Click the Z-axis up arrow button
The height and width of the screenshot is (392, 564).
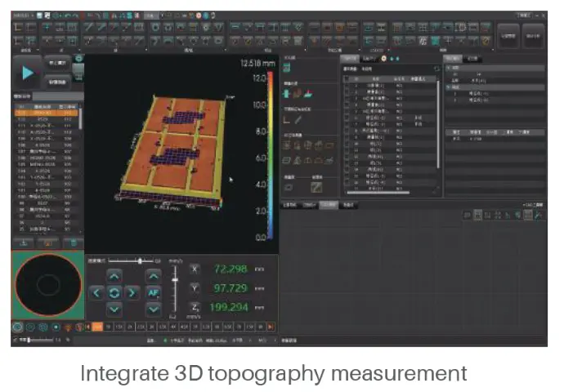pos(153,276)
